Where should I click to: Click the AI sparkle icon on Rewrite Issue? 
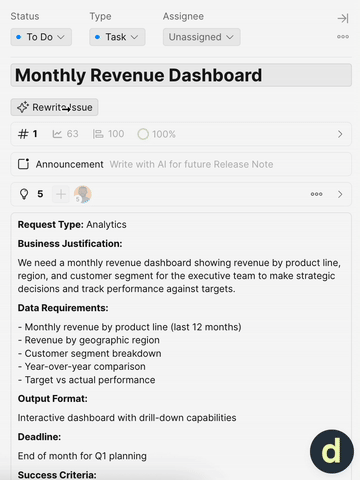pyautogui.click(x=23, y=107)
